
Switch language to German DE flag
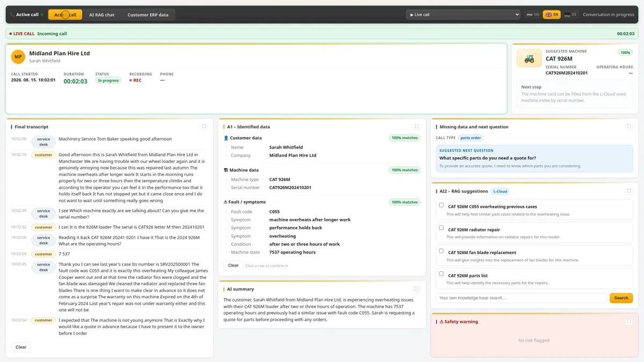[x=570, y=14]
